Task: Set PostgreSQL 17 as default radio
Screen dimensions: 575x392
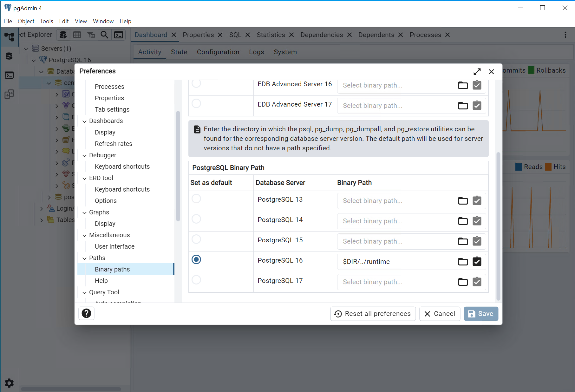Action: point(196,280)
